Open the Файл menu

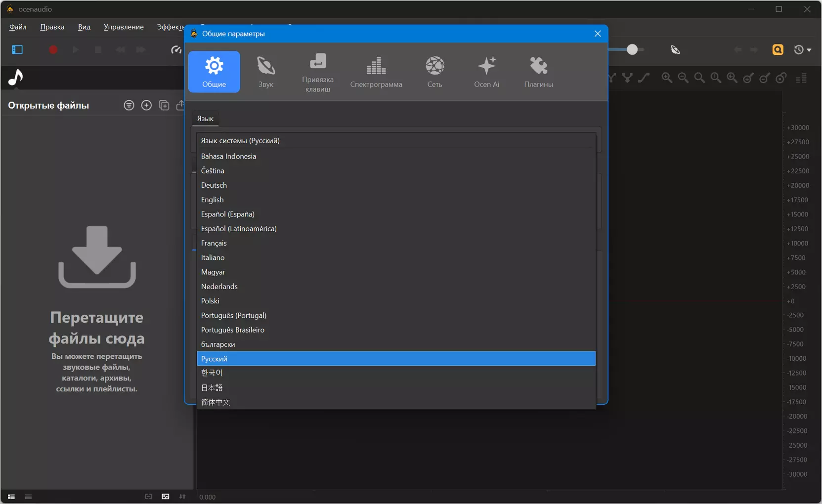click(18, 27)
